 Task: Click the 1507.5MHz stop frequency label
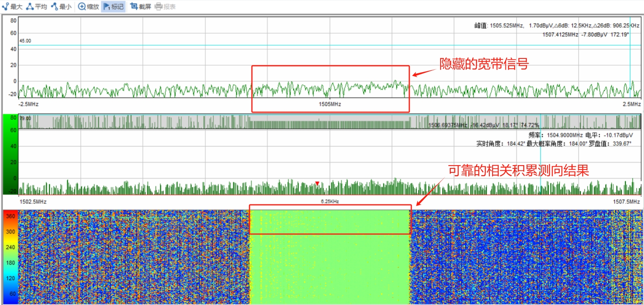(x=626, y=202)
